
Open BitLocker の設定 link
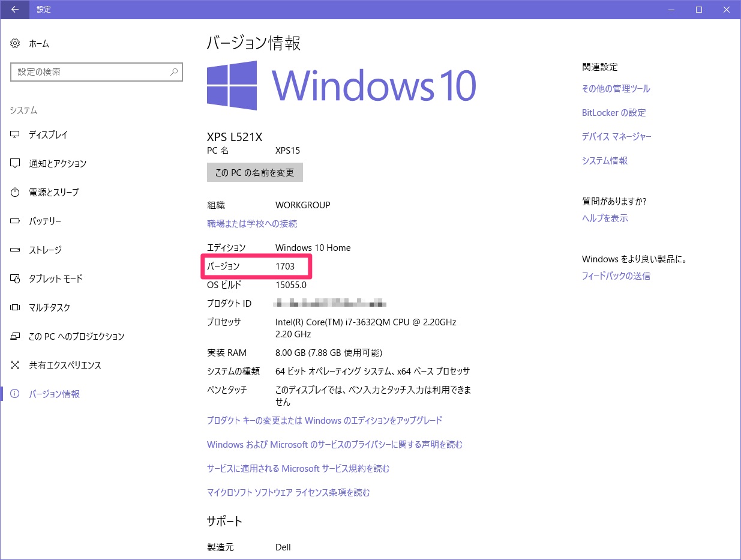point(614,113)
